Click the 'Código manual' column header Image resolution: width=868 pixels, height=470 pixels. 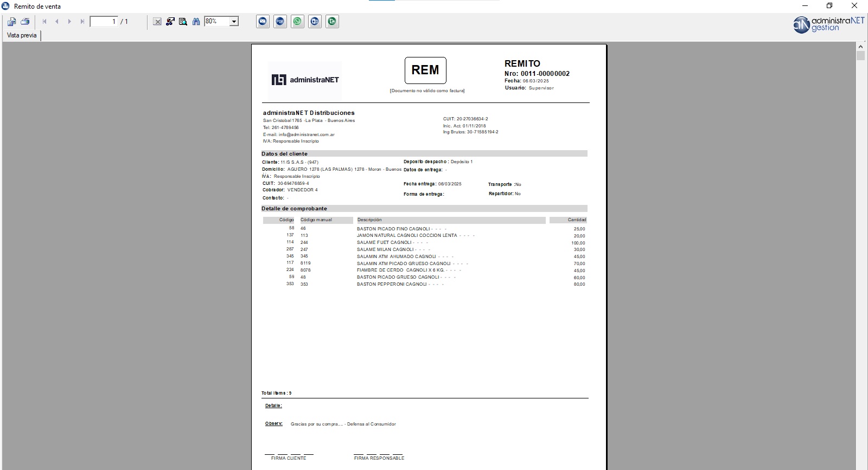click(326, 220)
